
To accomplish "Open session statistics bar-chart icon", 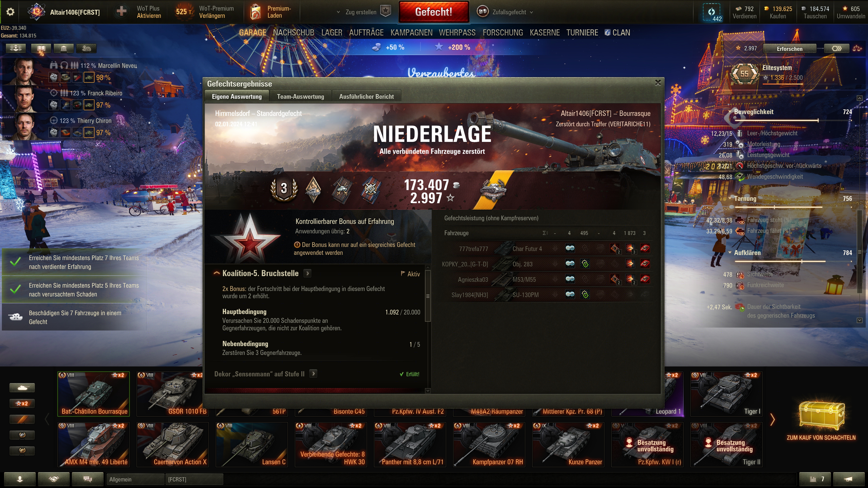I will 815,479.
